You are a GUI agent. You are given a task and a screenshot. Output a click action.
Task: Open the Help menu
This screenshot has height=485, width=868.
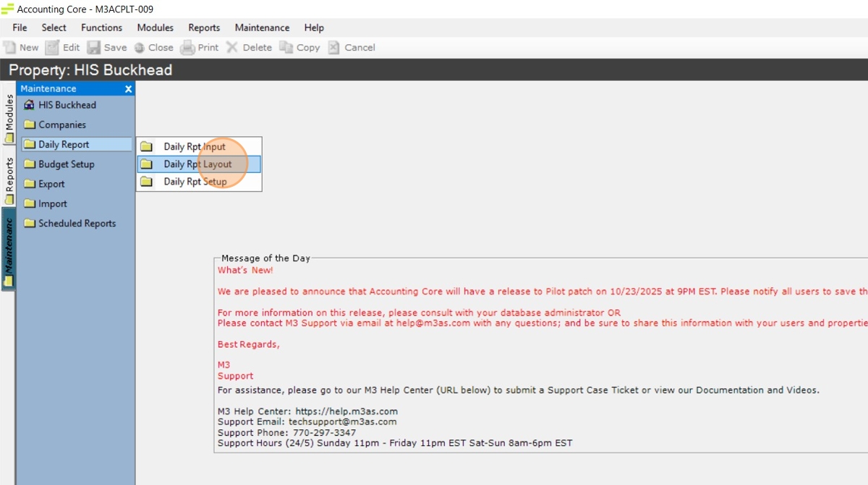pyautogui.click(x=314, y=28)
